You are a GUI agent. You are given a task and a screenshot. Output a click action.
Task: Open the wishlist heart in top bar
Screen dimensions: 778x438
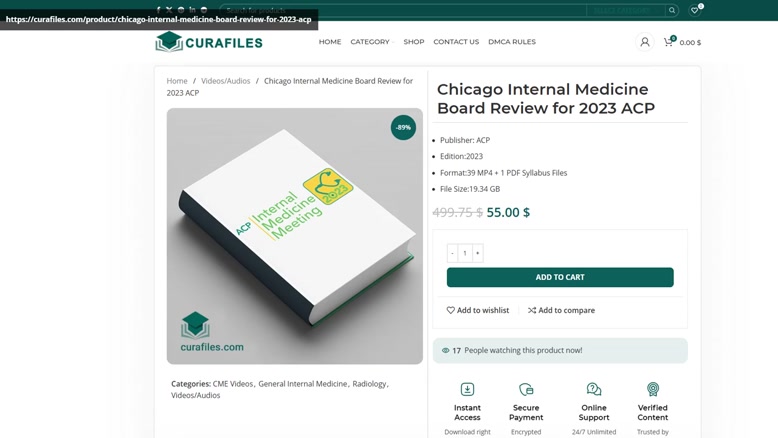[x=695, y=10]
